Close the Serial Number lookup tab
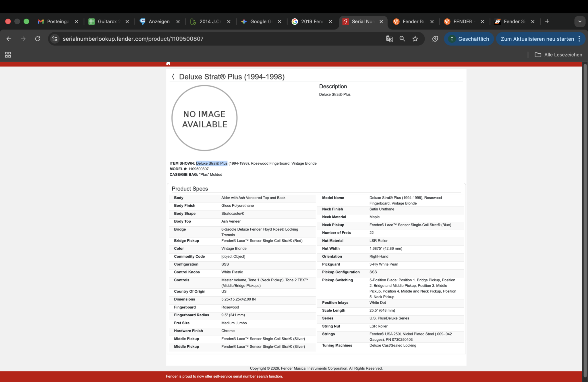 381,22
